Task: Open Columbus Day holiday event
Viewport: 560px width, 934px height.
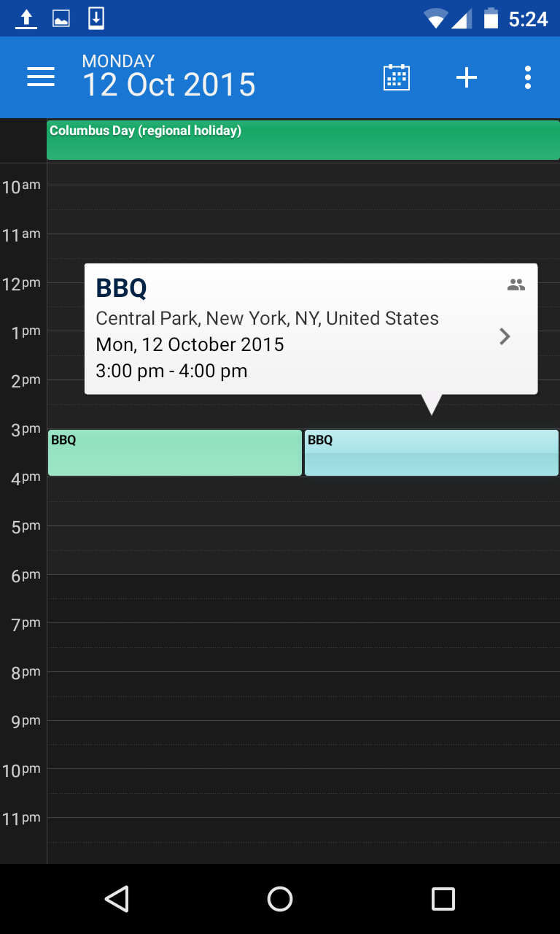Action: (x=303, y=140)
